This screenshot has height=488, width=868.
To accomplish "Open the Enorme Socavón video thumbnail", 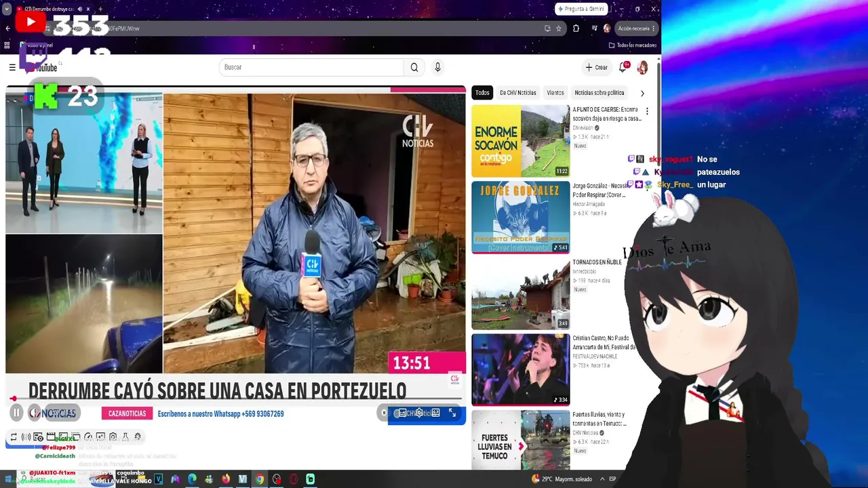I will [x=521, y=140].
